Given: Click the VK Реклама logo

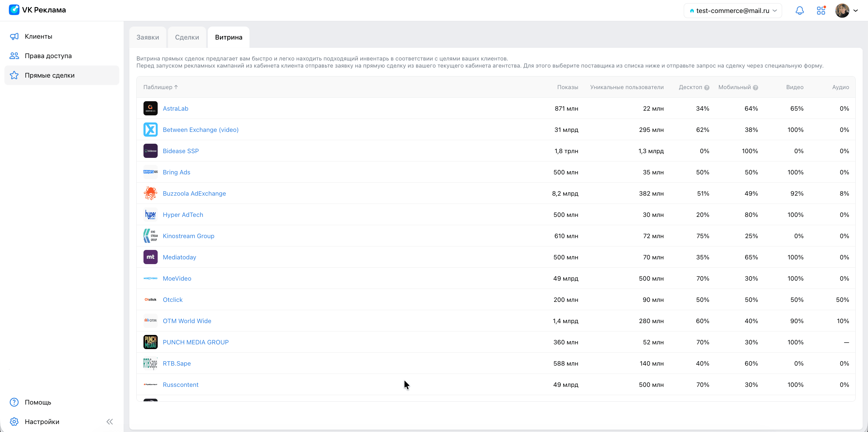Looking at the screenshot, I should (37, 10).
